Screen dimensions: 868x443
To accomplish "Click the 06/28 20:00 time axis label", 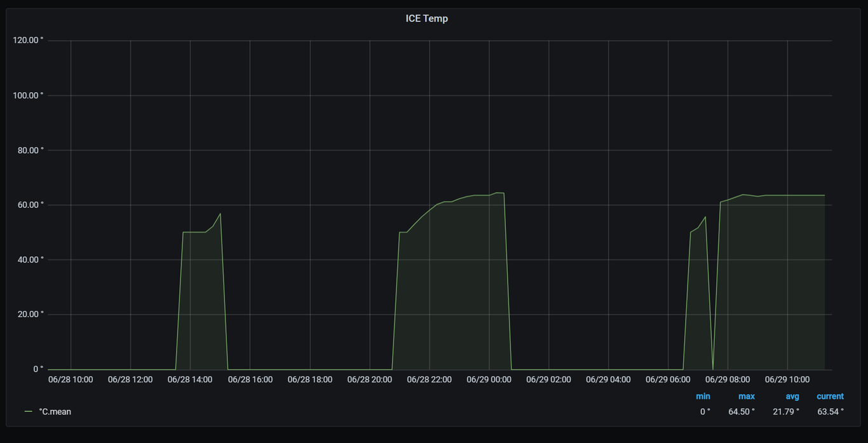I will click(369, 379).
